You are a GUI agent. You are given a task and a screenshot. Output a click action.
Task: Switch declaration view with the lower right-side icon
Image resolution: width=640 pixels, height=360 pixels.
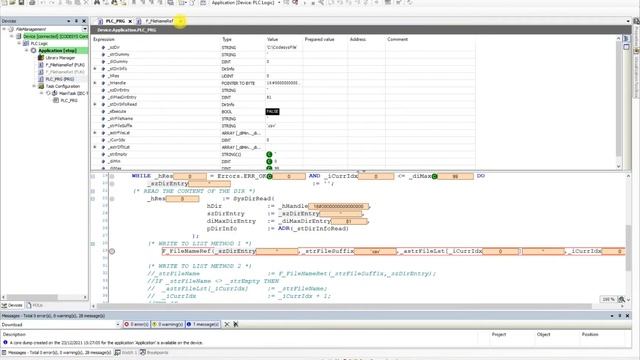click(627, 47)
